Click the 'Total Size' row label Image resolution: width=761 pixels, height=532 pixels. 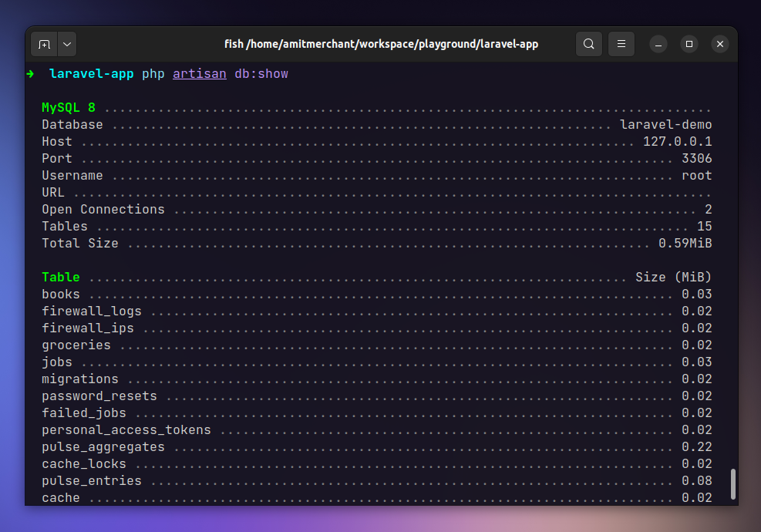(x=80, y=243)
